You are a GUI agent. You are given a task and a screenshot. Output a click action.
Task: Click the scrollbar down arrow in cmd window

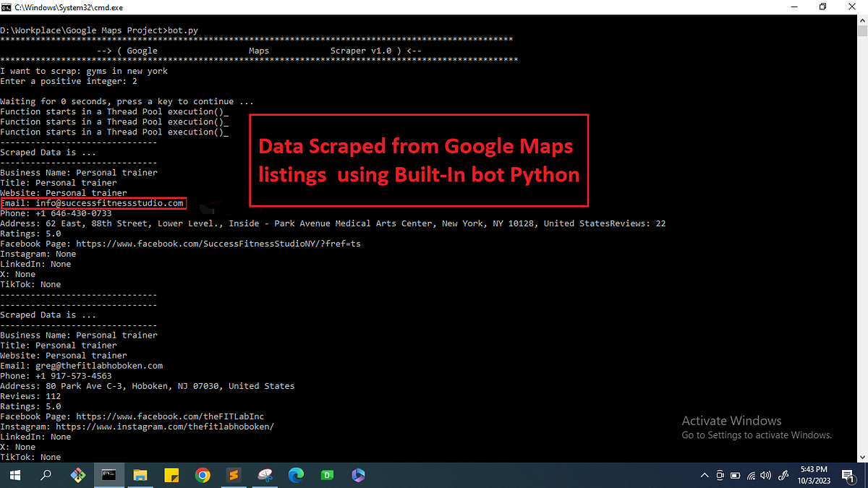(x=862, y=456)
